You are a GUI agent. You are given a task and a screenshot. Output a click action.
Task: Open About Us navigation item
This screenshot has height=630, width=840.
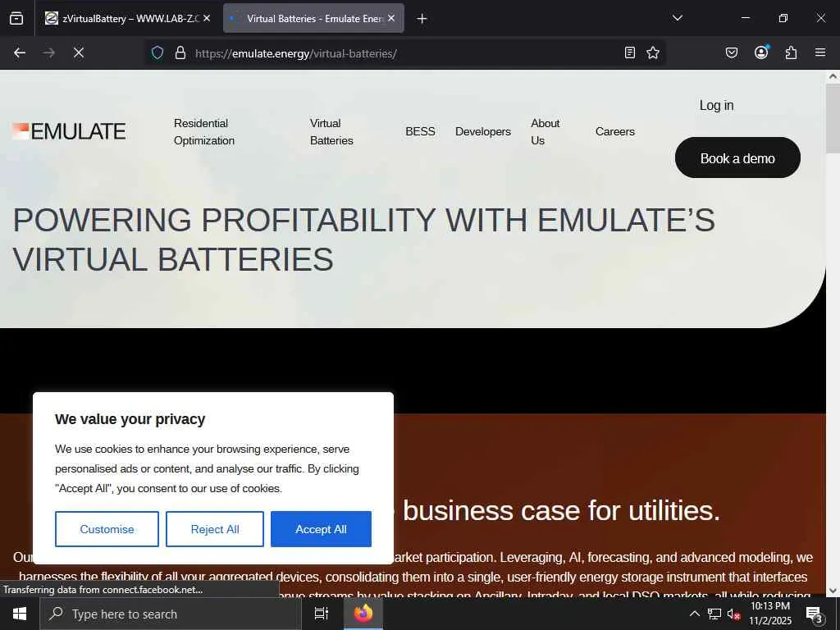[545, 132]
